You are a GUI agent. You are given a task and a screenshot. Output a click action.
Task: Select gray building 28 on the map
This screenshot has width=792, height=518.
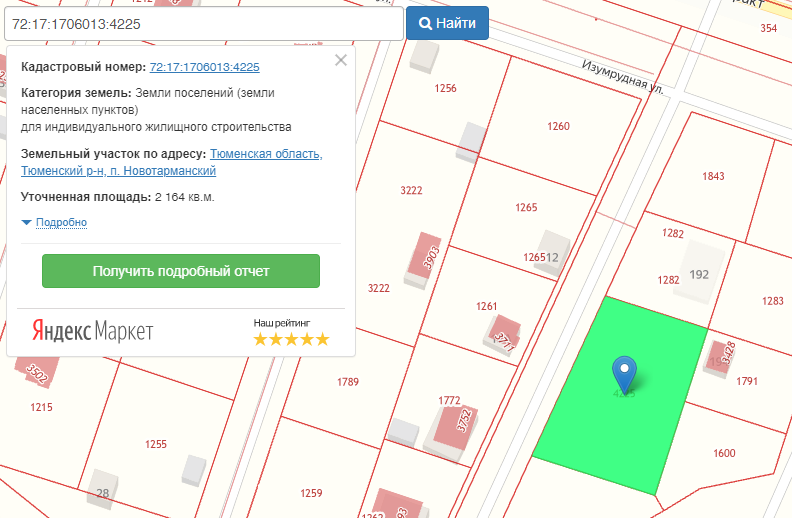coord(102,488)
